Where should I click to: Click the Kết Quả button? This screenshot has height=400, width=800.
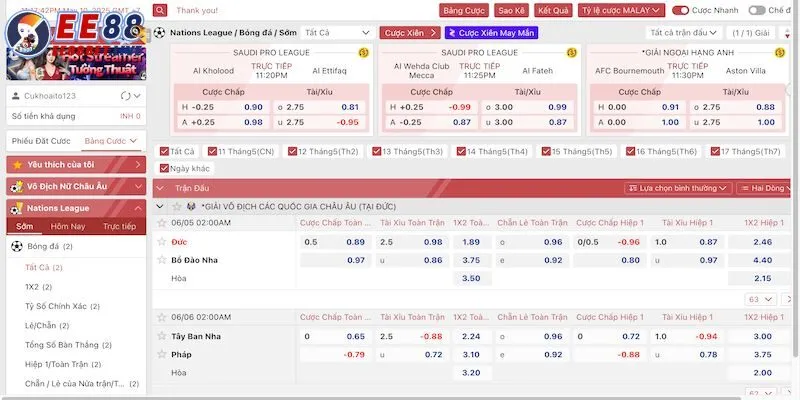click(553, 10)
